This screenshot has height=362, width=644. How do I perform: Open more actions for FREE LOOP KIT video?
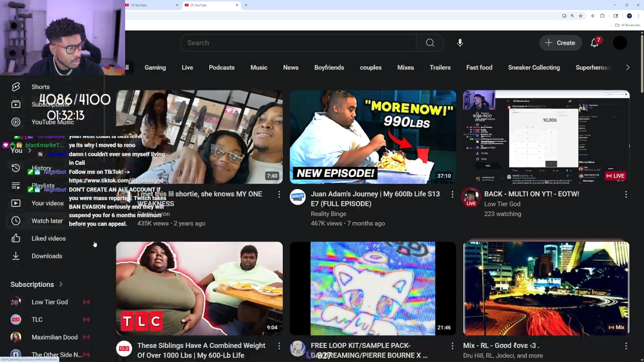tap(452, 346)
